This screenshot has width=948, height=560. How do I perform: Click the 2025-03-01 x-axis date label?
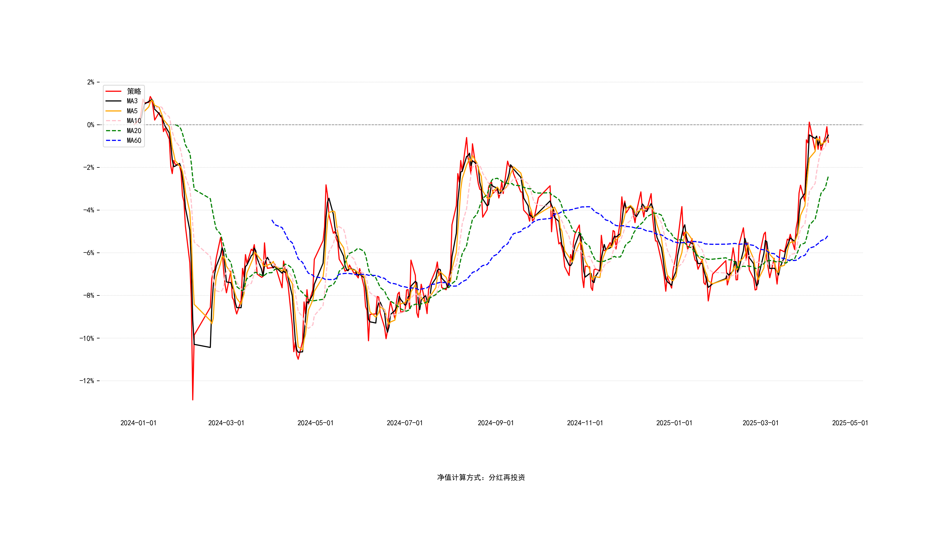tap(760, 423)
